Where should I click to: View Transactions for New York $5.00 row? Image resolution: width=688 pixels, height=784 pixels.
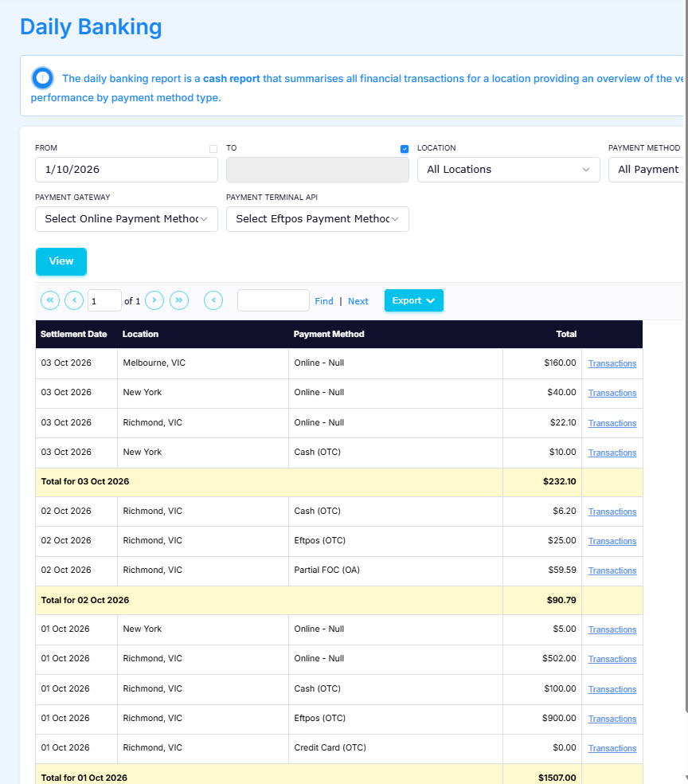pyautogui.click(x=612, y=629)
